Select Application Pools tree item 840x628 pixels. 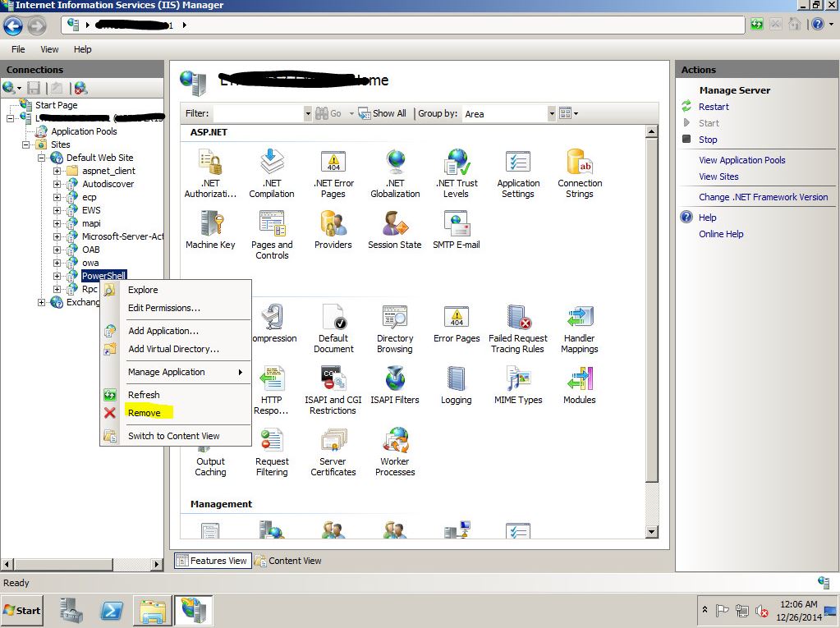click(x=84, y=131)
